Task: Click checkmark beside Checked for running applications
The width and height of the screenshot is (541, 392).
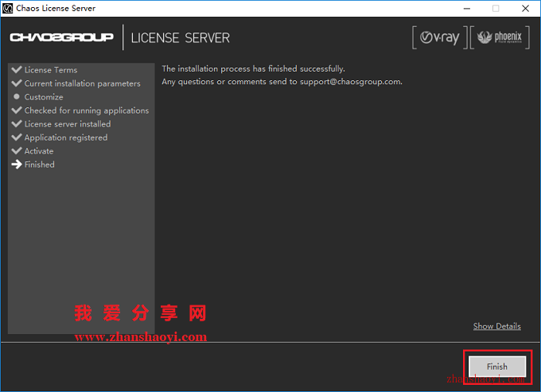Action: point(17,110)
